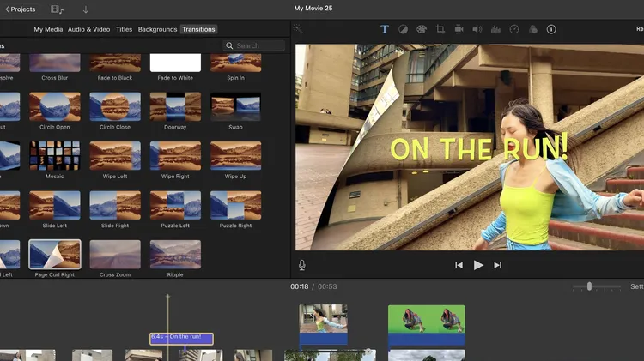Image resolution: width=644 pixels, height=361 pixels.
Task: Click the timeline zoom slider
Action: coord(589,286)
